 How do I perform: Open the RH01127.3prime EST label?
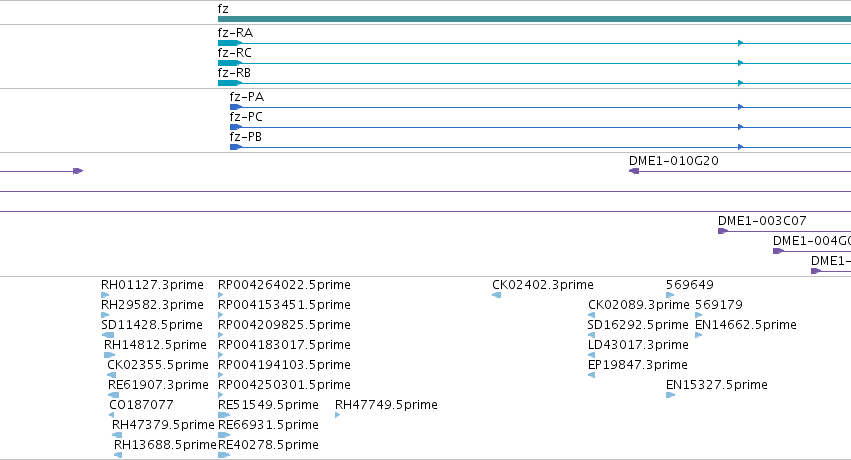pos(153,285)
